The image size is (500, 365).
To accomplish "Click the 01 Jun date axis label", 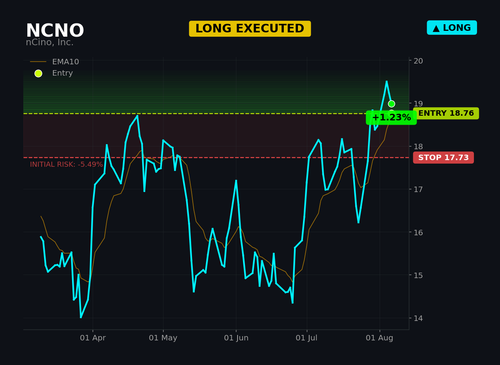I will [x=236, y=338].
